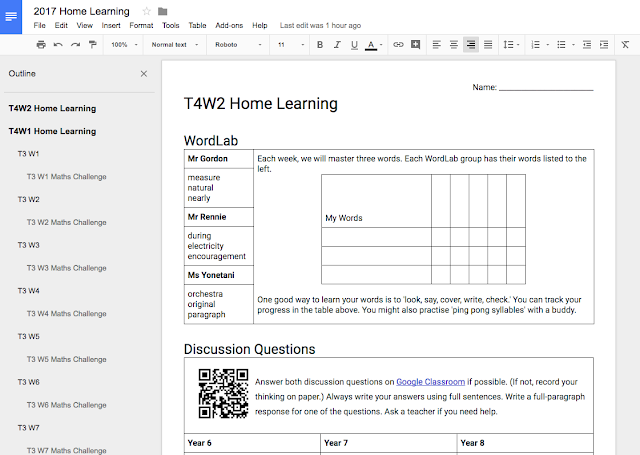
Task: Click the word encouragement in the table
Action: 216,256
